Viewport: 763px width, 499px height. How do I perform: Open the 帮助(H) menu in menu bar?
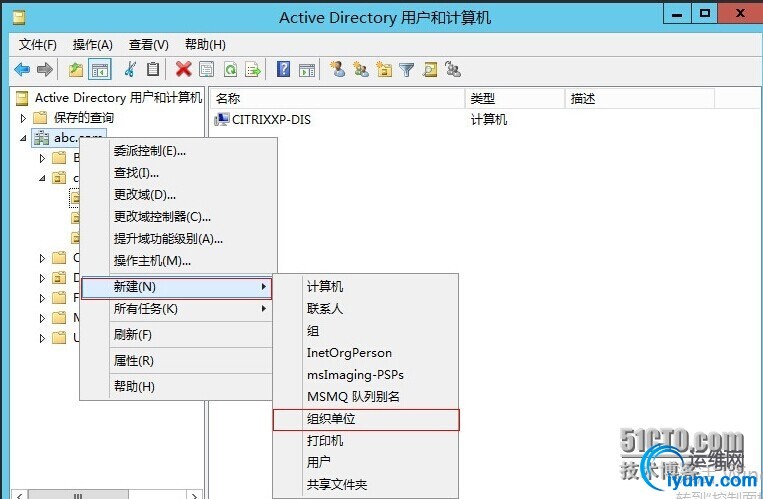[x=205, y=45]
